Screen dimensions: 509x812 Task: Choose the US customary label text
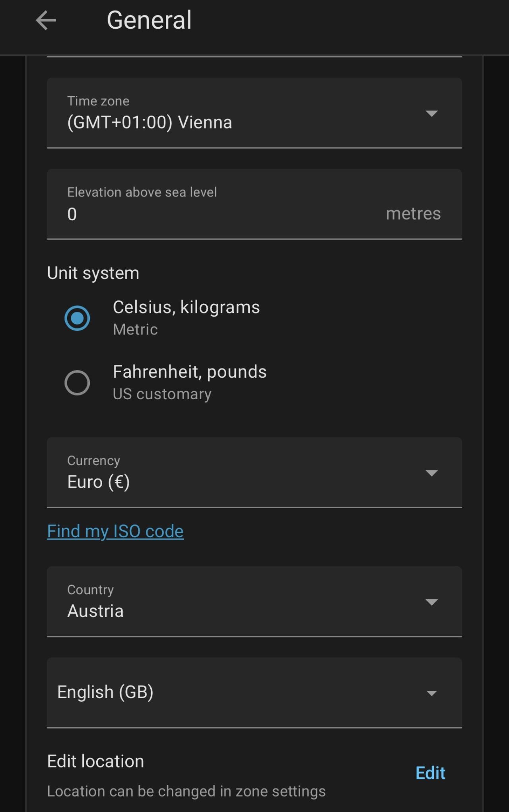(x=162, y=394)
